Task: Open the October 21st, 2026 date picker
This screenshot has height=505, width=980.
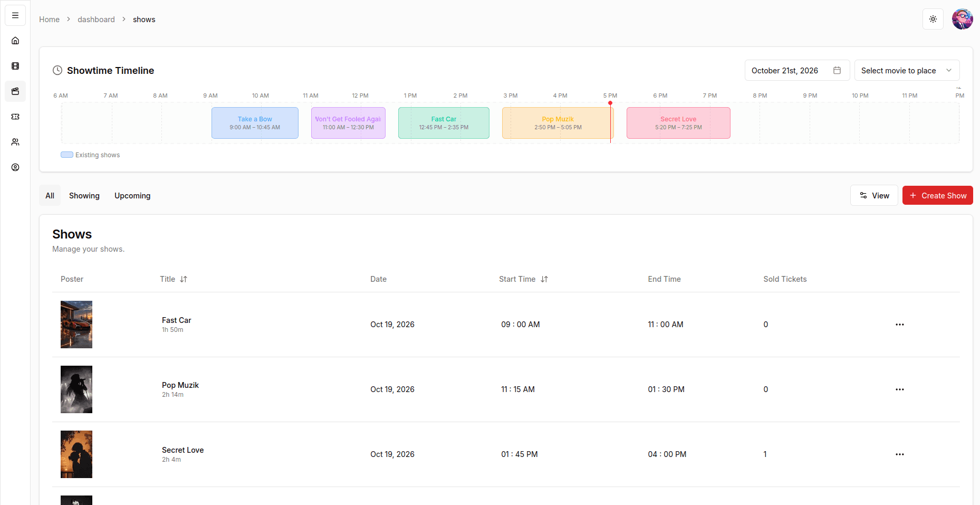Action: point(797,70)
